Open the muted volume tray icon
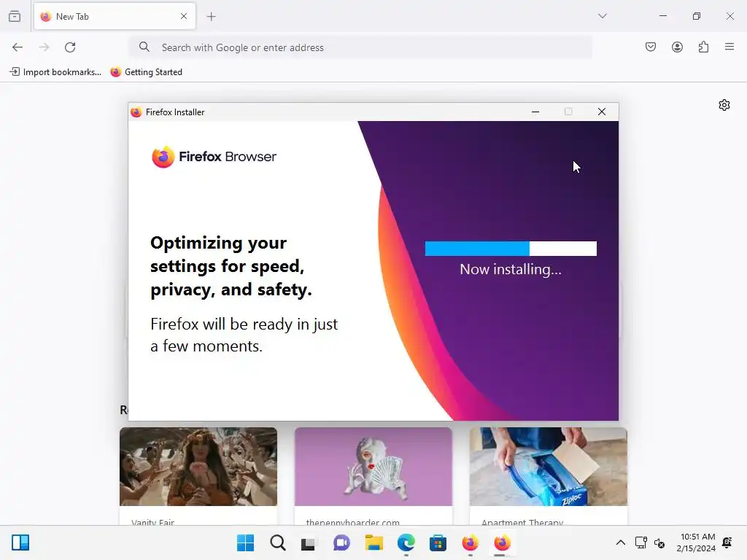The width and height of the screenshot is (747, 560). pyautogui.click(x=659, y=542)
